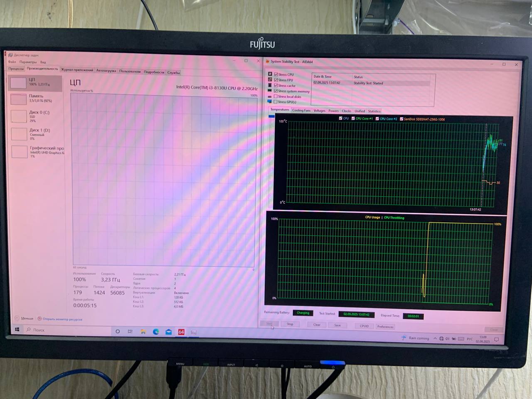Click the Windows Start button

(17, 330)
